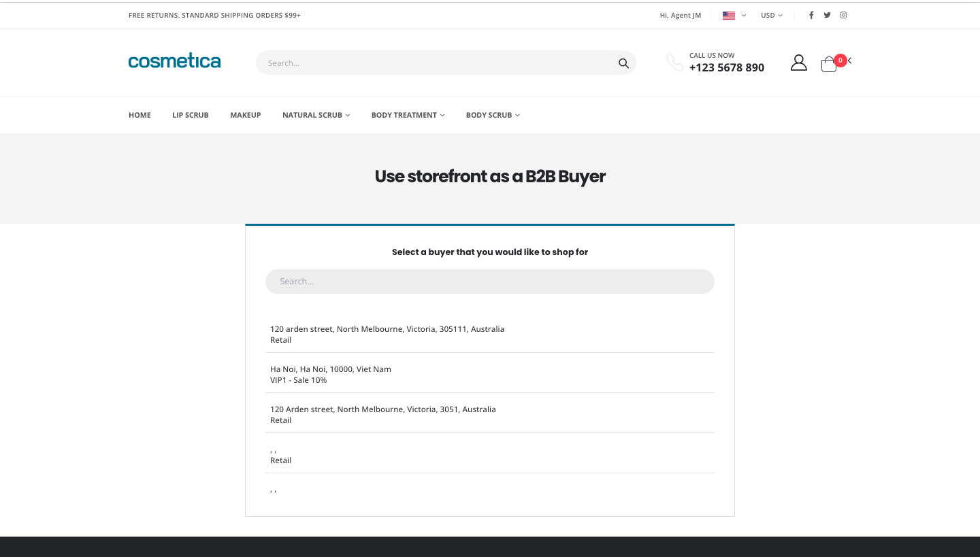Select buyer at North Melbourne 305111 address
This screenshot has height=557, width=980.
click(x=387, y=334)
